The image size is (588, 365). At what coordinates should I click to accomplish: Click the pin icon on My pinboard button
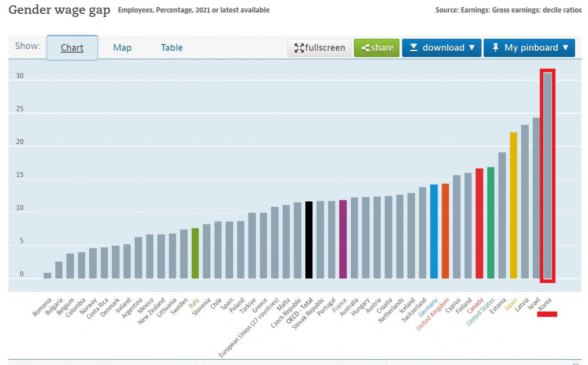coord(496,48)
